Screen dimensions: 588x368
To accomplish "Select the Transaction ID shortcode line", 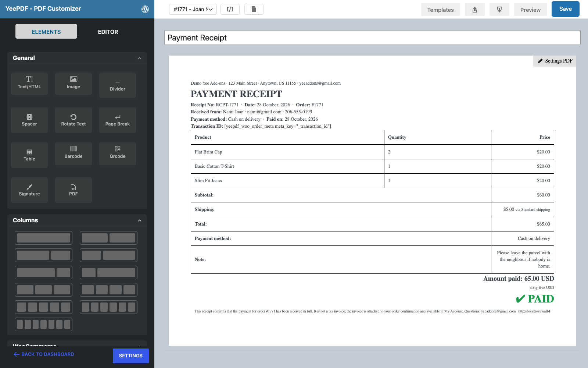I will click(261, 126).
